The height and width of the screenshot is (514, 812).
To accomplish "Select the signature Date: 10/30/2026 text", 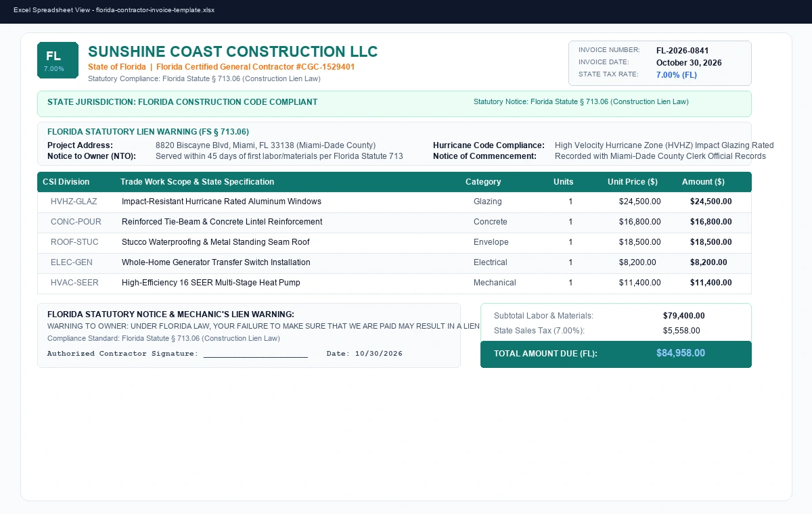I will pos(364,354).
